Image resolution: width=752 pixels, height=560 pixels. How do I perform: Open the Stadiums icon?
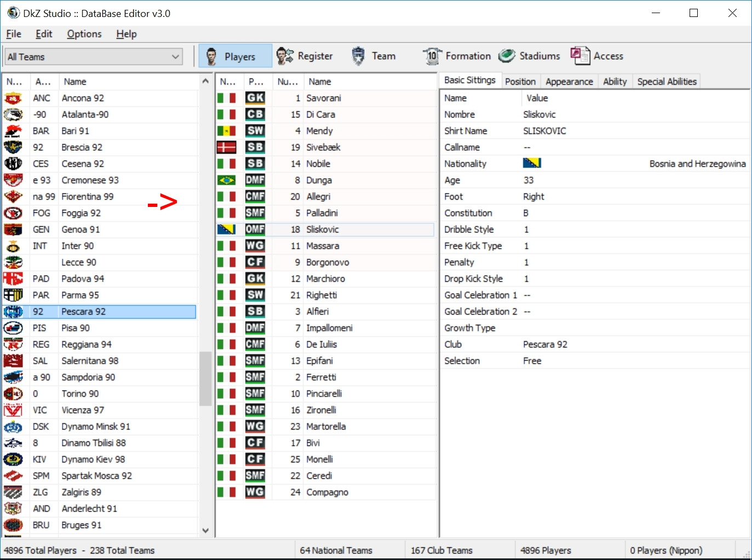coord(507,56)
